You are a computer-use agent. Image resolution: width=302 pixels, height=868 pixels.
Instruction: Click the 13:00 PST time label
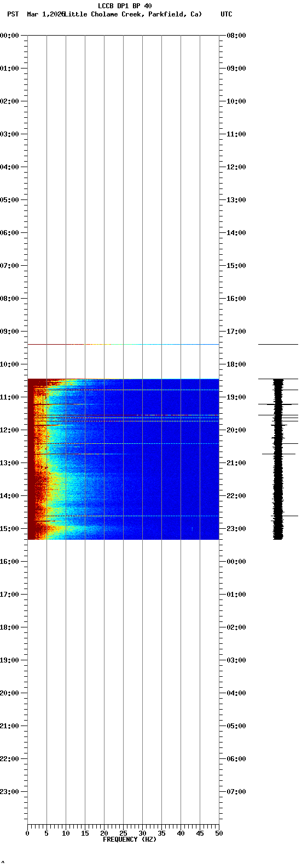[x=9, y=463]
